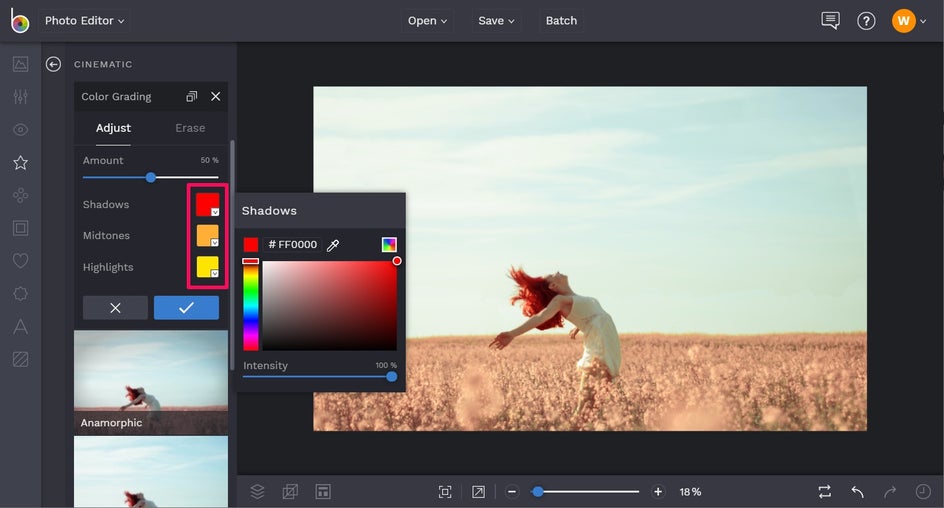Open the Frames sidebar icon
Screen dimensions: 944x508
20,228
